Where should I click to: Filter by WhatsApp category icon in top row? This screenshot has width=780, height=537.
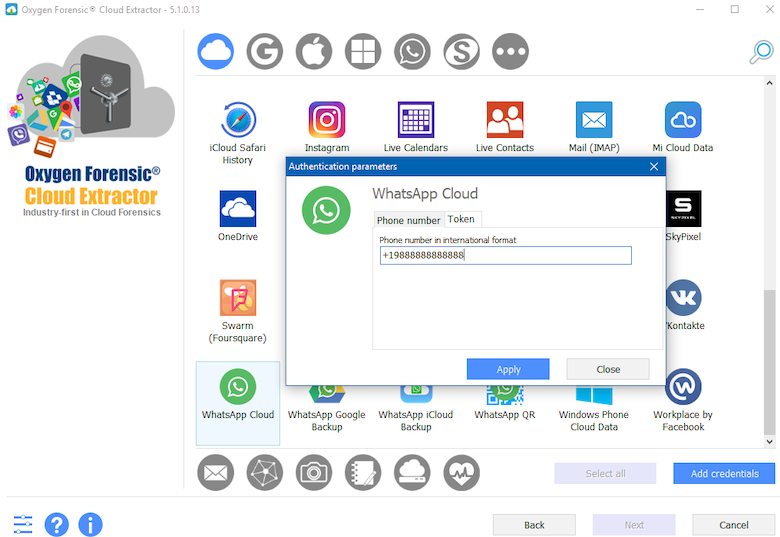point(412,51)
